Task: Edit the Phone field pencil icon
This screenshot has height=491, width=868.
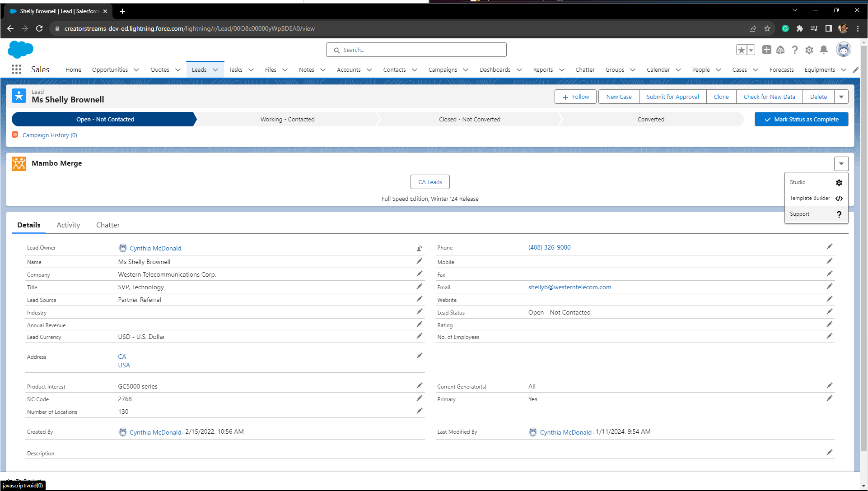Action: point(830,246)
